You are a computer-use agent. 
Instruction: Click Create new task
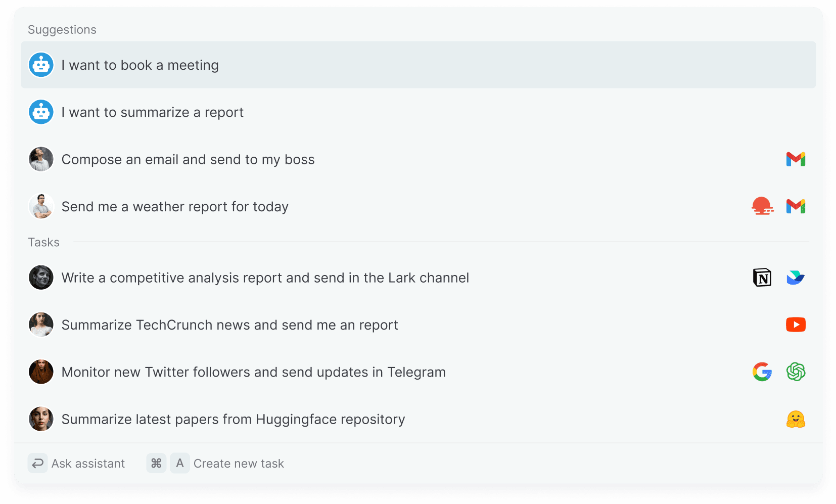239,463
